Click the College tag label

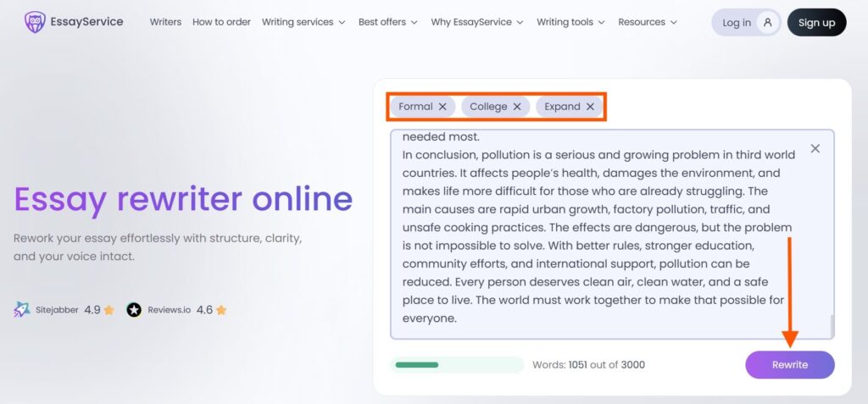coord(488,107)
